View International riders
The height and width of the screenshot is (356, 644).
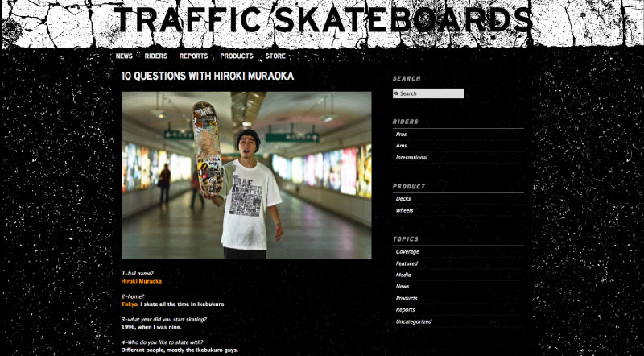coord(411,157)
